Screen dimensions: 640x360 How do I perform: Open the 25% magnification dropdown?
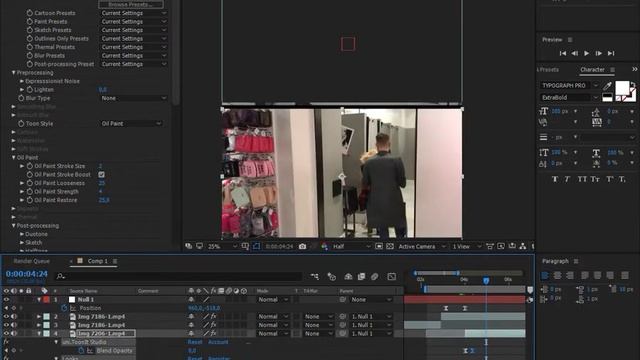tap(222, 247)
